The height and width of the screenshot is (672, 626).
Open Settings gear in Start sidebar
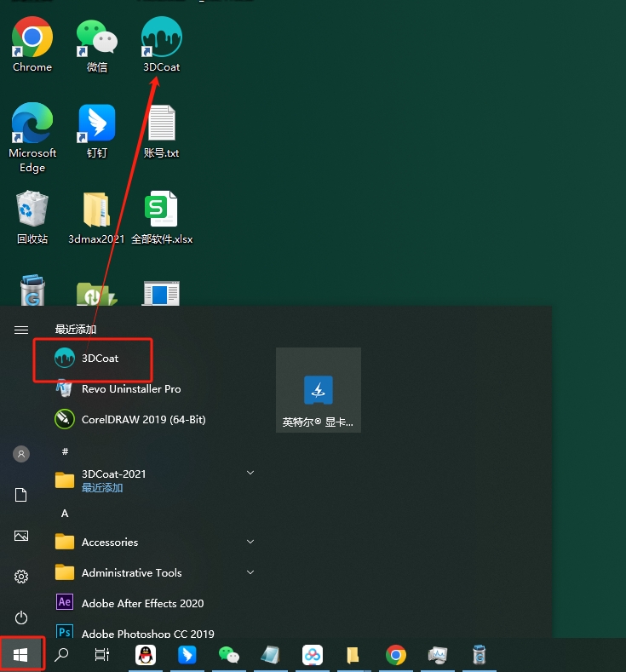pos(21,577)
